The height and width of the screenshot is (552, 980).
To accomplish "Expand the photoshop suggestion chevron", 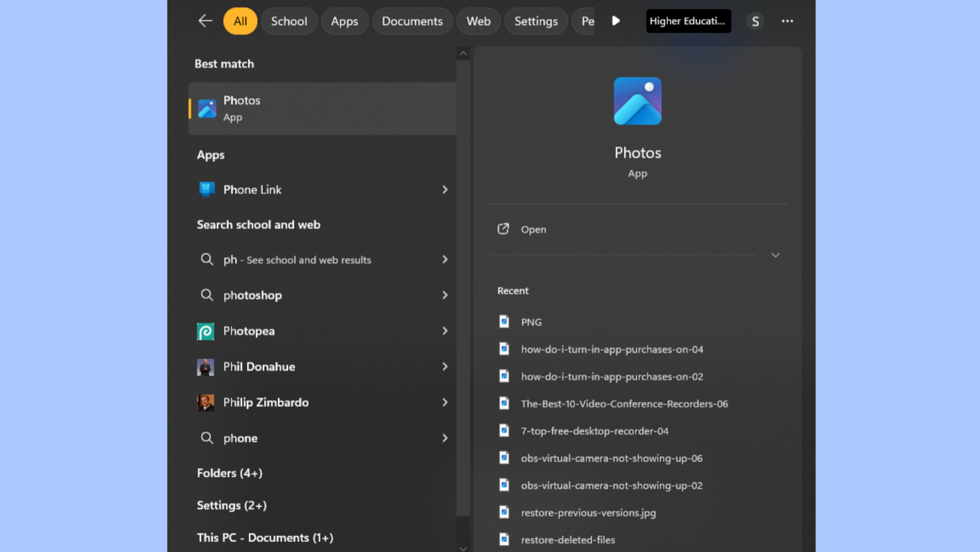I will click(x=445, y=295).
